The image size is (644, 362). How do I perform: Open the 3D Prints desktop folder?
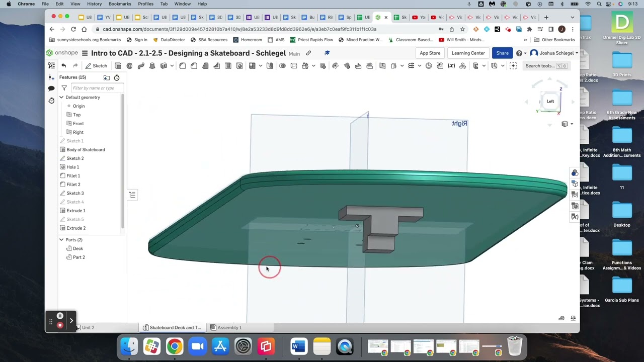pyautogui.click(x=622, y=65)
